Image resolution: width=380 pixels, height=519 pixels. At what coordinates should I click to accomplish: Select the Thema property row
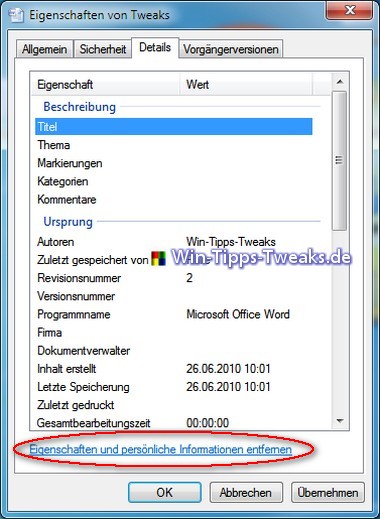[x=174, y=145]
